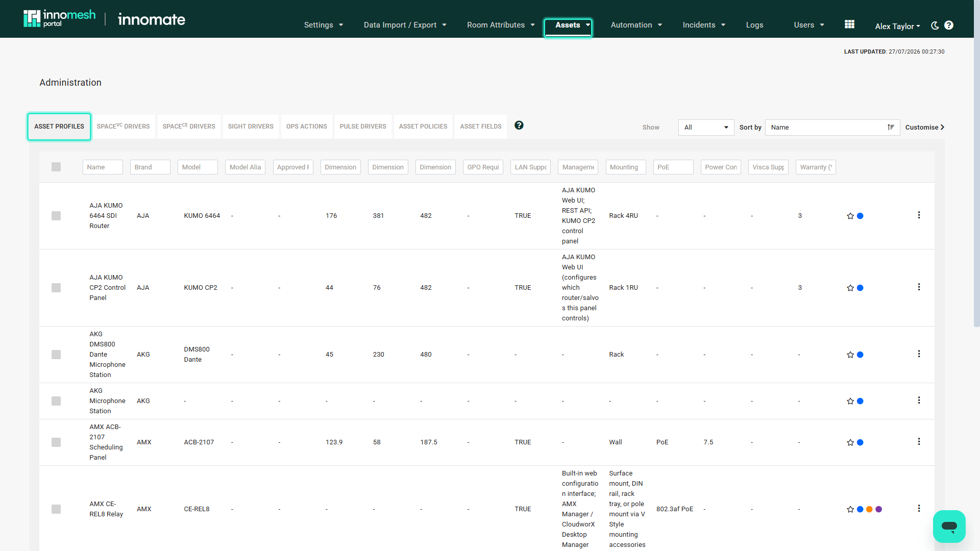The image size is (980, 551).
Task: Select checkbox for AJA KUMO 6464 SDI Router
Action: 56,216
